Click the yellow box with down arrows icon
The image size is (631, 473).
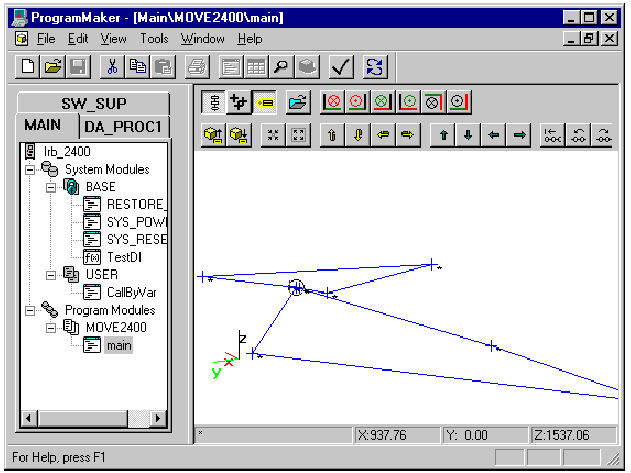click(239, 135)
